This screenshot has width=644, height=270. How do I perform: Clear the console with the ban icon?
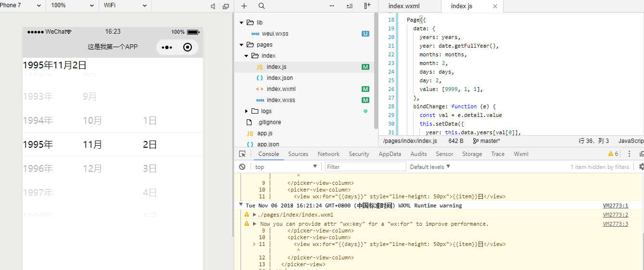(242, 167)
